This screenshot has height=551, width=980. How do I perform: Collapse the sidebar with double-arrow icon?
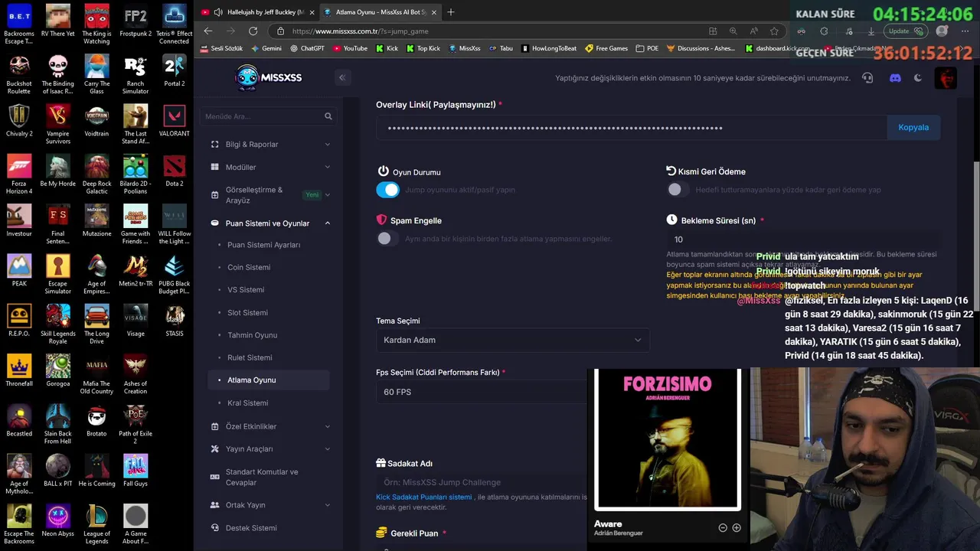click(342, 77)
